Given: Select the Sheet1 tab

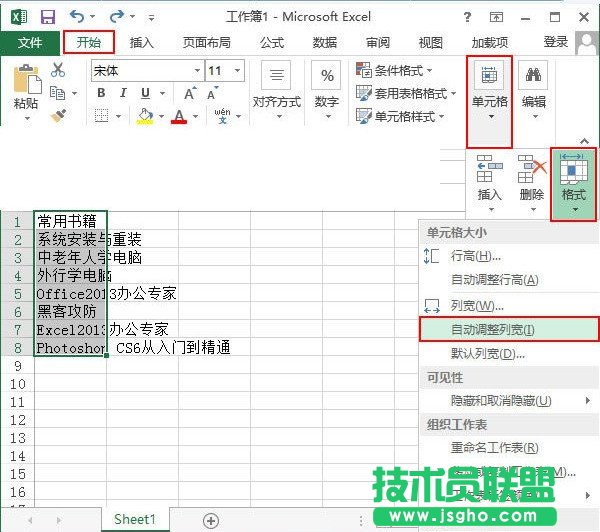Looking at the screenshot, I should click(x=135, y=519).
